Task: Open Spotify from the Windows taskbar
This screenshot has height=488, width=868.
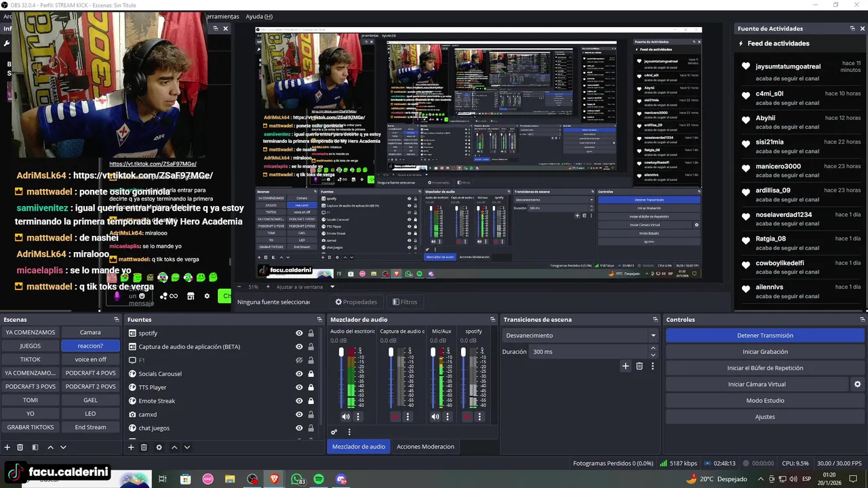Action: coord(319,479)
